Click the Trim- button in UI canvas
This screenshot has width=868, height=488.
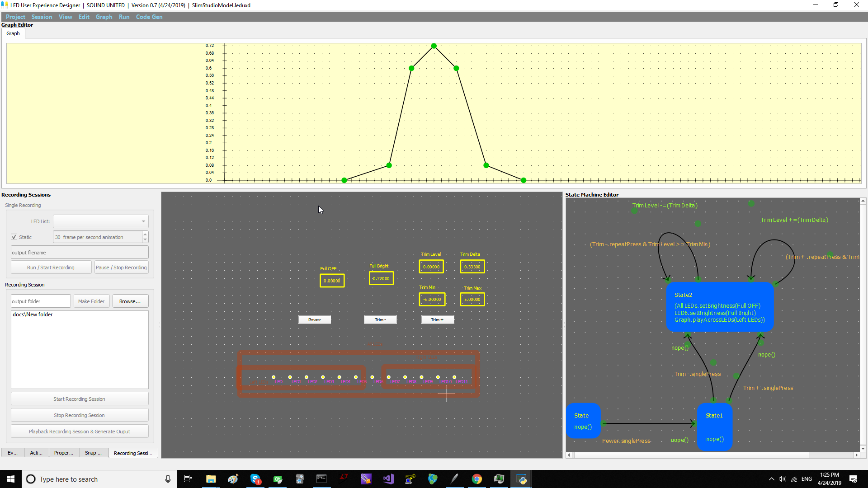tap(380, 319)
